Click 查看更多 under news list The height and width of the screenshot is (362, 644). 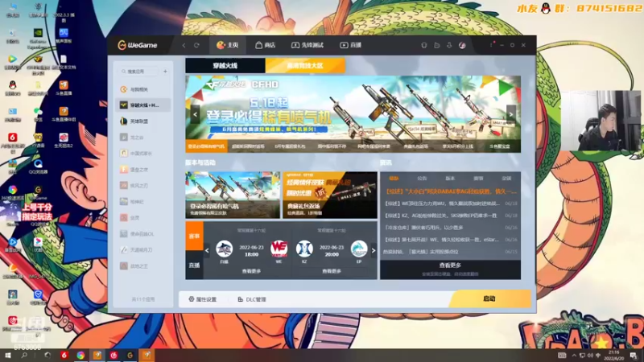pos(450,265)
